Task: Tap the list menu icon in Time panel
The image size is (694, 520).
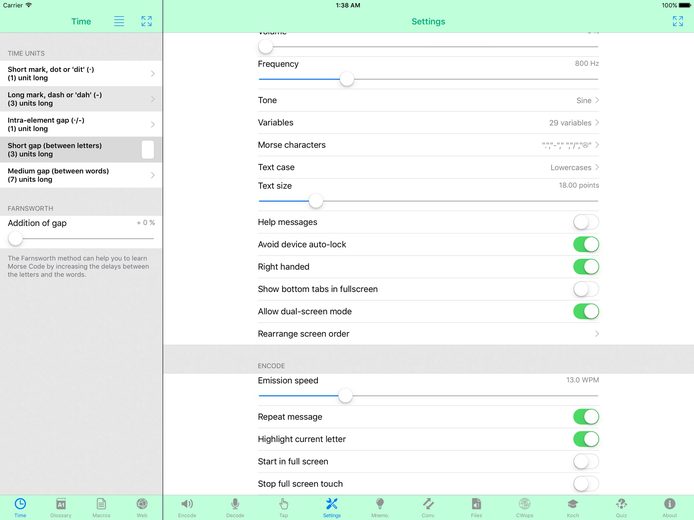Action: (x=119, y=21)
